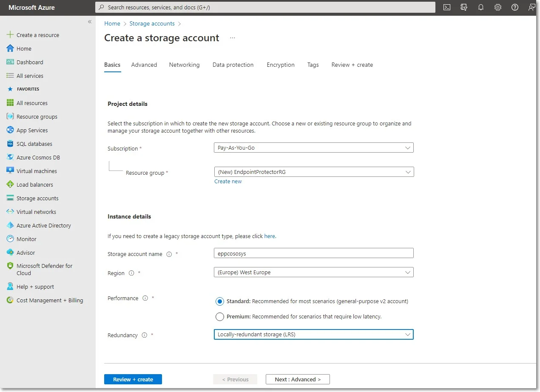Click Storage accounts breadcrumb link
Screen dimensions: 540x392
pyautogui.click(x=152, y=24)
